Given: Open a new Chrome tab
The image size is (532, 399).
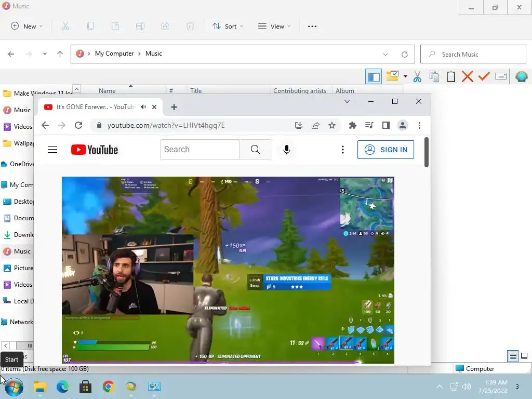Looking at the screenshot, I should (x=174, y=107).
